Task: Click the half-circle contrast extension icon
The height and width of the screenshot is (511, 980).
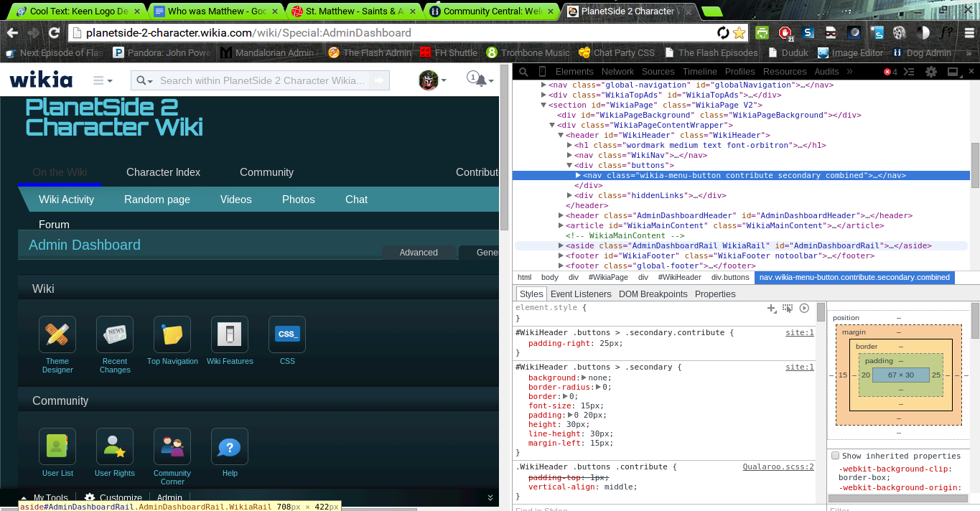Action: tap(923, 33)
